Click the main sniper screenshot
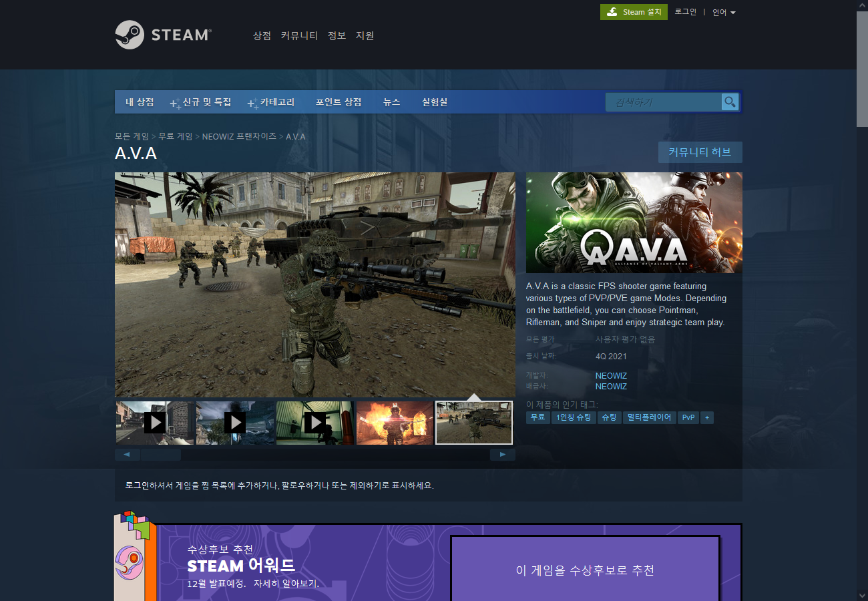The image size is (868, 601). click(315, 285)
